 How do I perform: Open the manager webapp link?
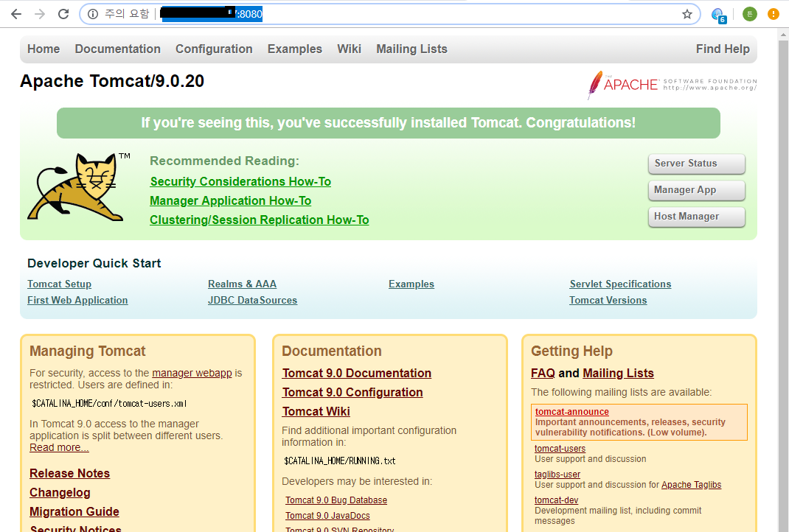[x=192, y=373]
